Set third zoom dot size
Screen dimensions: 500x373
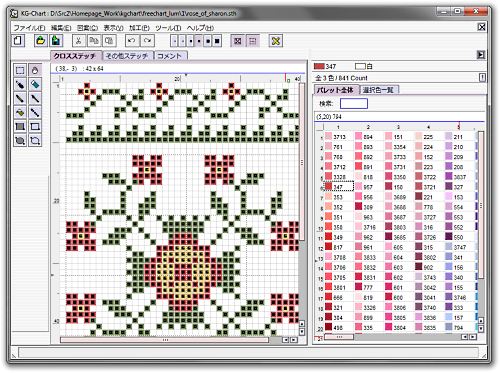(x=191, y=41)
